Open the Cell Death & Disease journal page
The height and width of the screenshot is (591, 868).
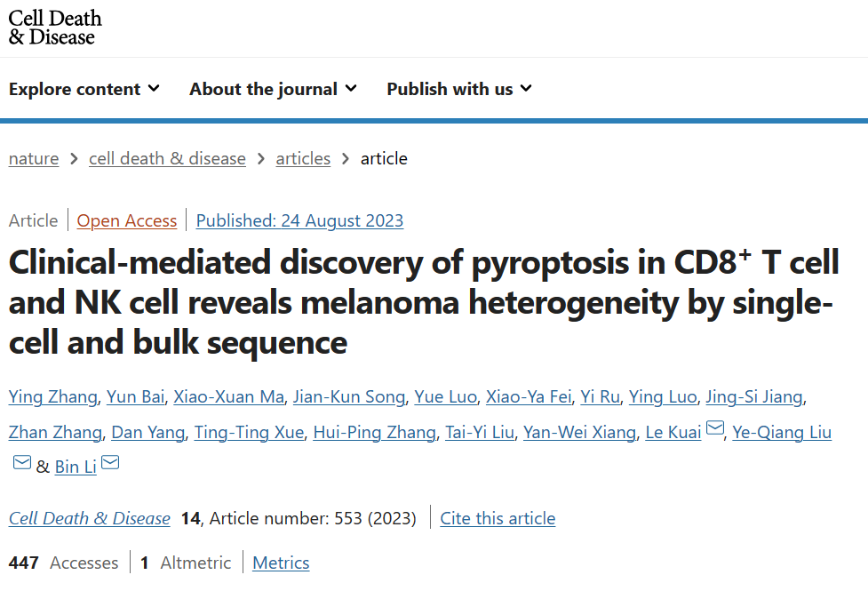(89, 518)
